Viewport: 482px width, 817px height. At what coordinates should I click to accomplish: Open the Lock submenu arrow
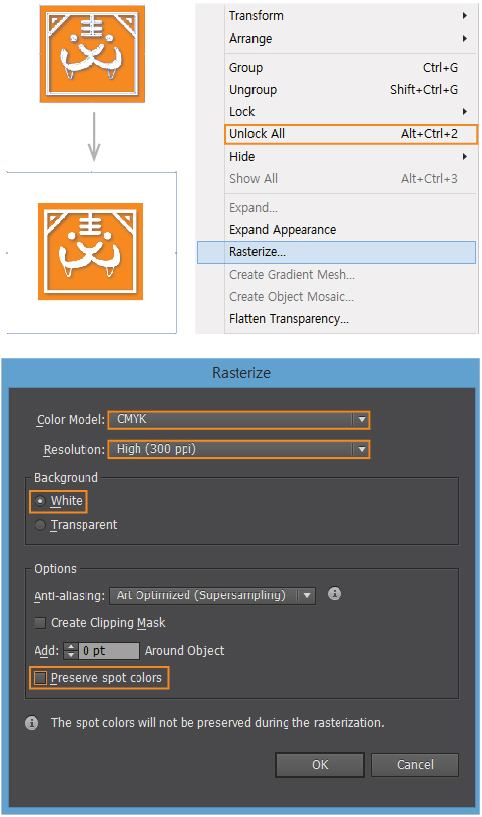[x=465, y=112]
